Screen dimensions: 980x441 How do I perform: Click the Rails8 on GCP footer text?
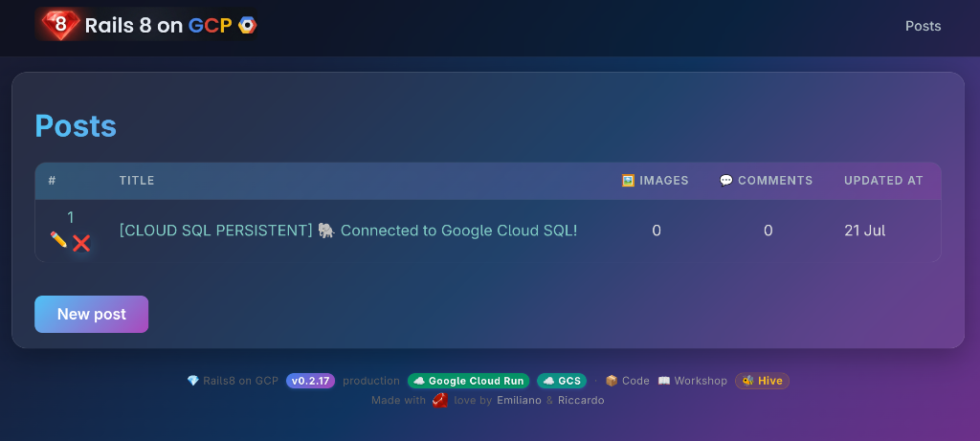click(x=233, y=381)
